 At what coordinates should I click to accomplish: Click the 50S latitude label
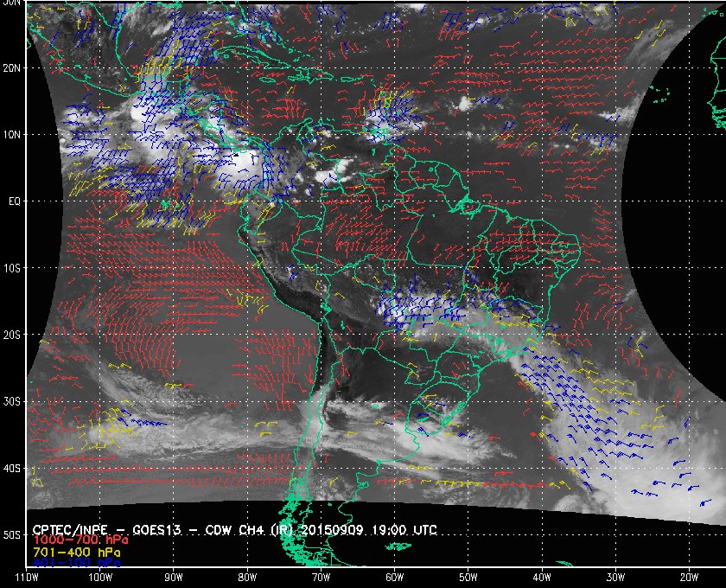11,534
